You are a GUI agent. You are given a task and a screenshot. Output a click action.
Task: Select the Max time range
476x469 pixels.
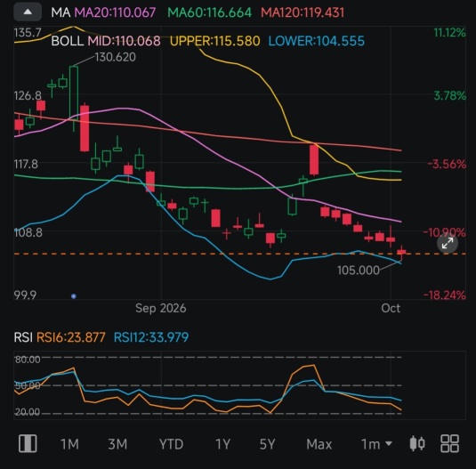(x=319, y=444)
